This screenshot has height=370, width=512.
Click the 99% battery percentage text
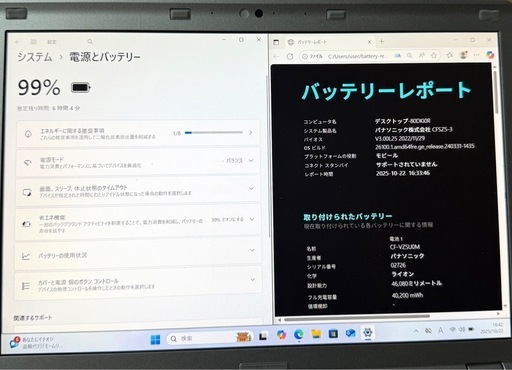click(39, 88)
